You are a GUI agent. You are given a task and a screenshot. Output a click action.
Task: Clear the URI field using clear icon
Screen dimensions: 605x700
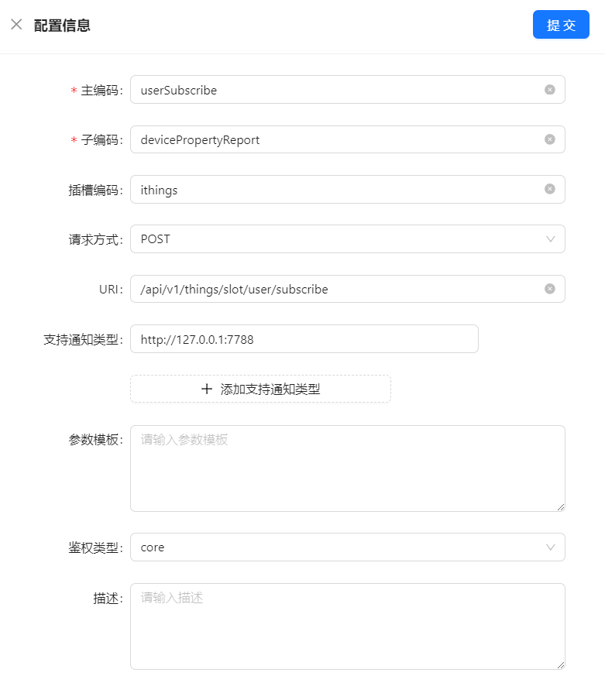[550, 289]
